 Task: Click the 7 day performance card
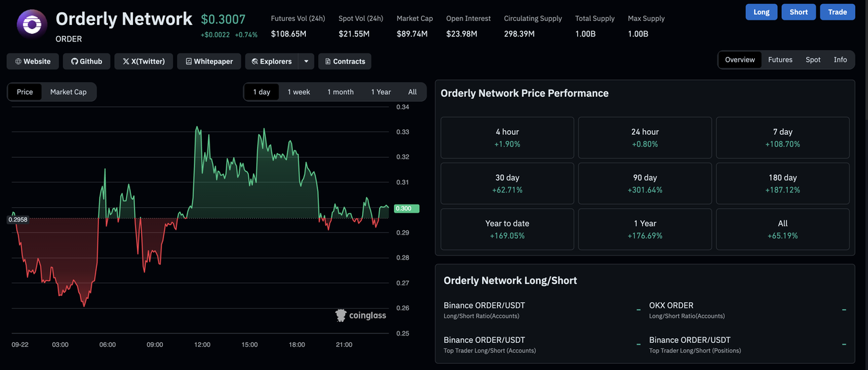click(x=783, y=138)
